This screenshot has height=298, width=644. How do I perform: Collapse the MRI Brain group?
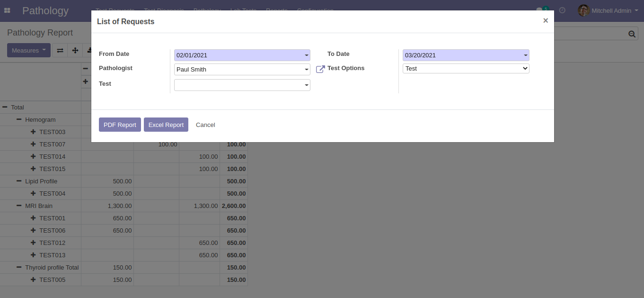pyautogui.click(x=19, y=206)
